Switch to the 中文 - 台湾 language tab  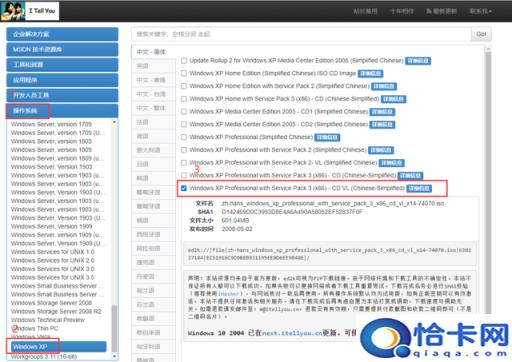tap(153, 94)
